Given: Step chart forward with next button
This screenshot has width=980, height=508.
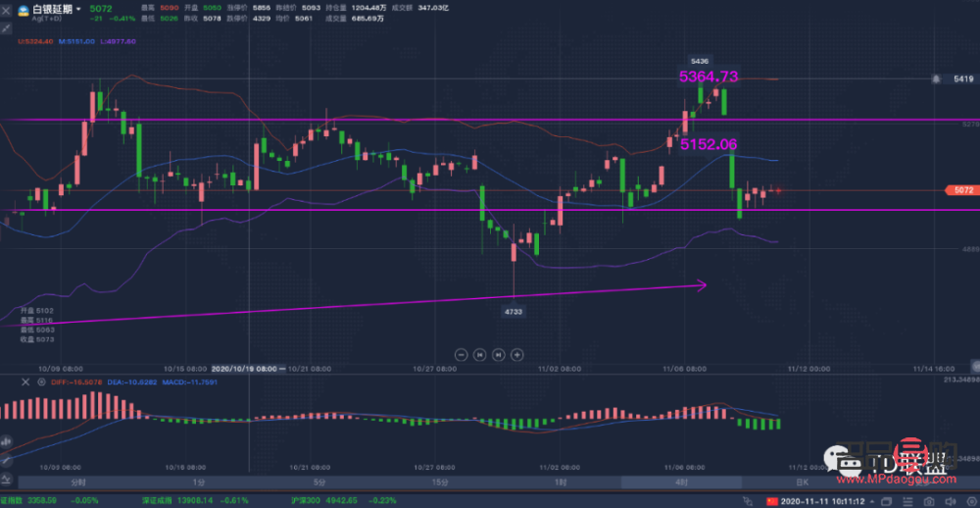Looking at the screenshot, I should click(x=498, y=354).
